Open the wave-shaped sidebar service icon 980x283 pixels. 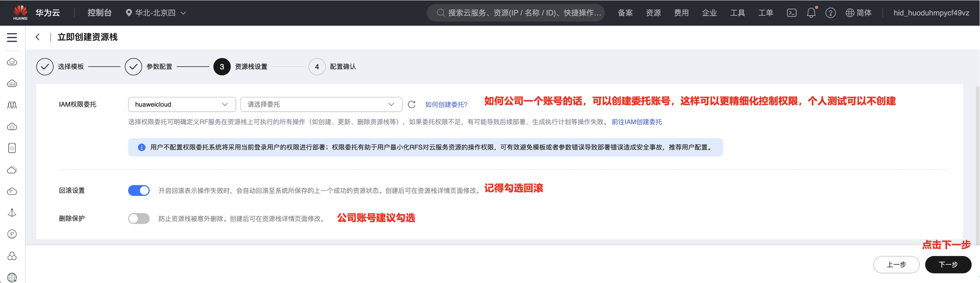(x=12, y=105)
